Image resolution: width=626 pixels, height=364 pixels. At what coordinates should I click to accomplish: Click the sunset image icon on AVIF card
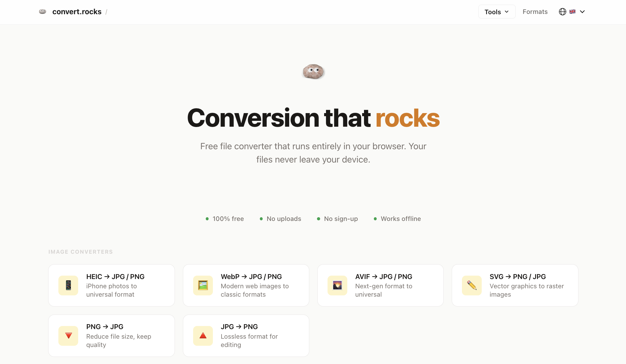pyautogui.click(x=337, y=285)
